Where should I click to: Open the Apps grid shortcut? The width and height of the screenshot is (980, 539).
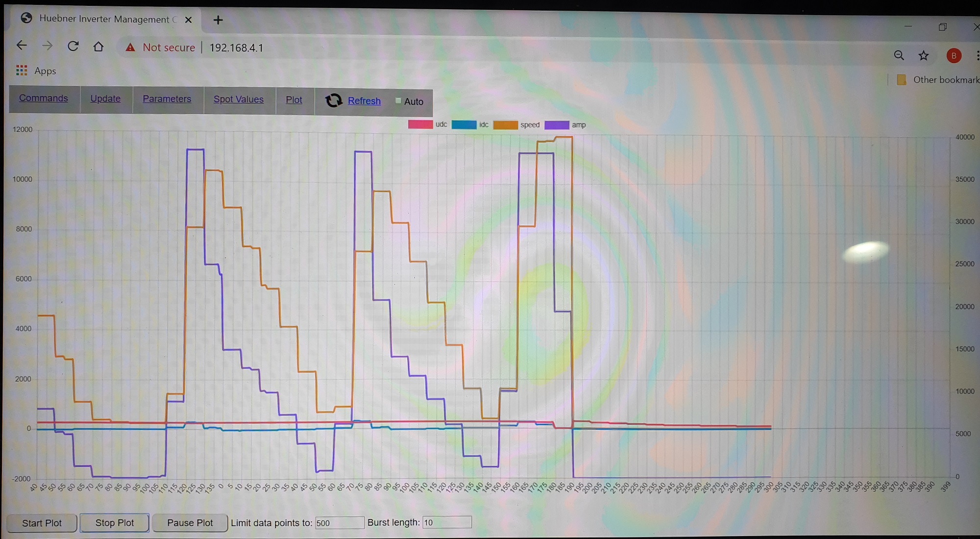22,71
